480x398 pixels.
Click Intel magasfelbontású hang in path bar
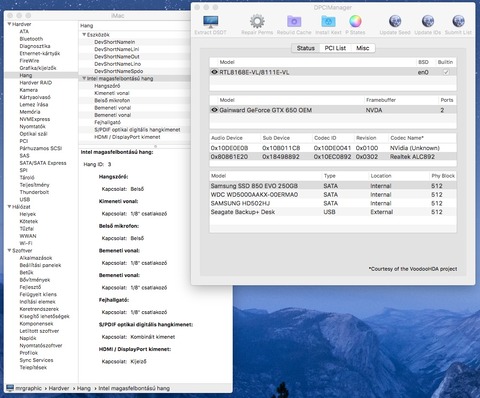click(134, 388)
